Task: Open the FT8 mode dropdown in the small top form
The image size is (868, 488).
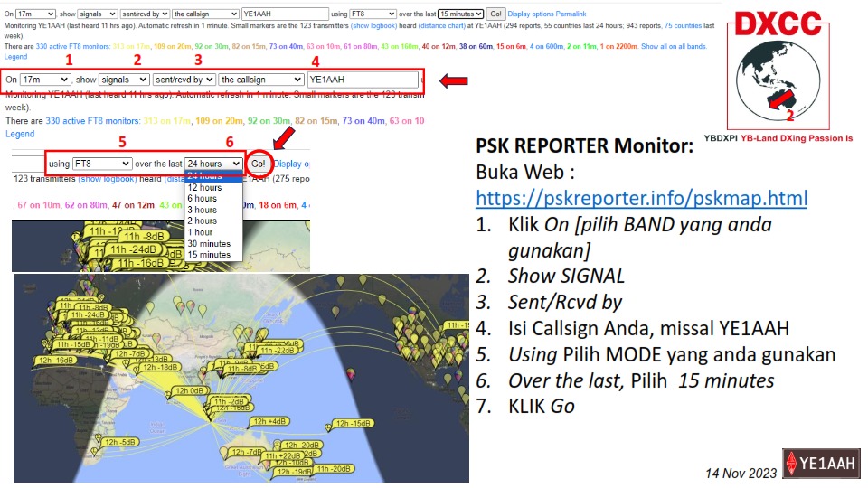Action: (373, 14)
